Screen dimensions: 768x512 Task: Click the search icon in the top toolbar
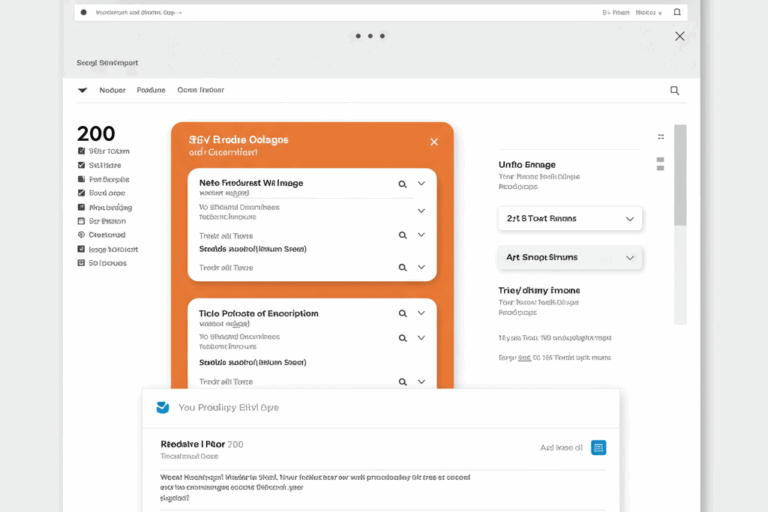(x=674, y=90)
